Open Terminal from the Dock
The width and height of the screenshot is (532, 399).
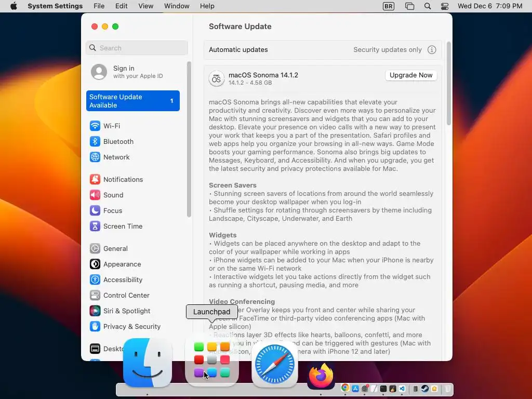(x=383, y=389)
